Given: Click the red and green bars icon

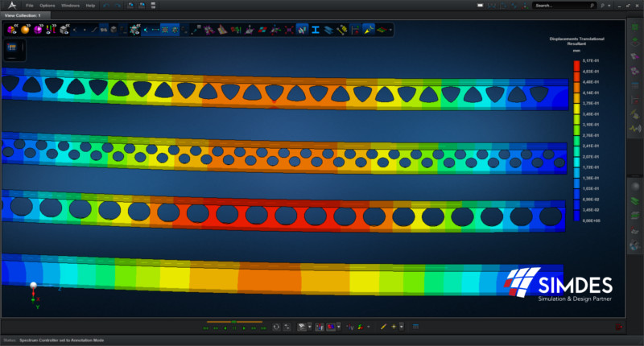Looking at the screenshot, I should pyautogui.click(x=51, y=30).
